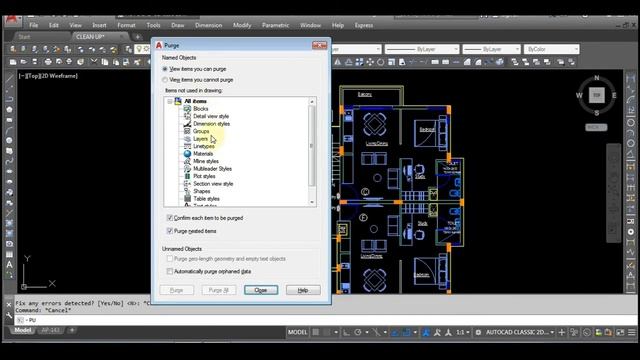Click the Help button in Purge dialog

pyautogui.click(x=303, y=290)
